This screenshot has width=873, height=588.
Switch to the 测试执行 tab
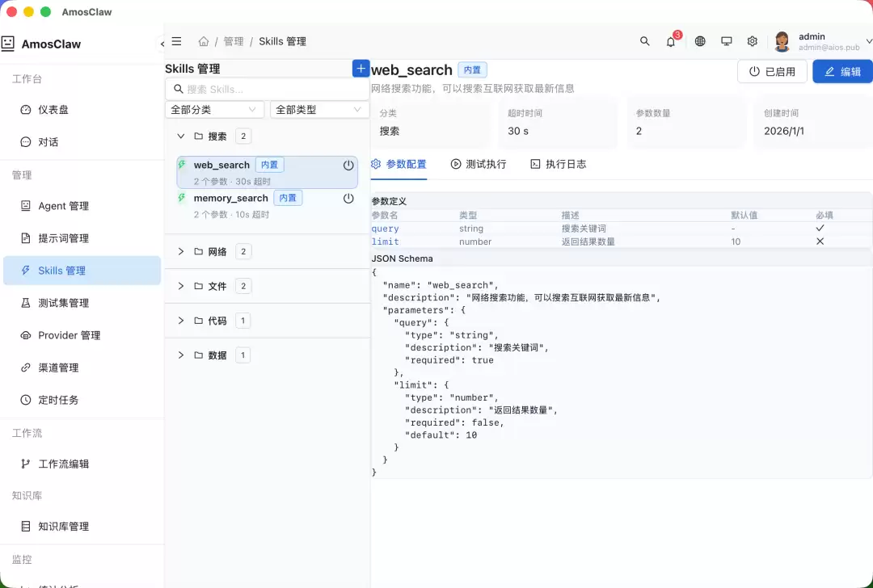479,164
